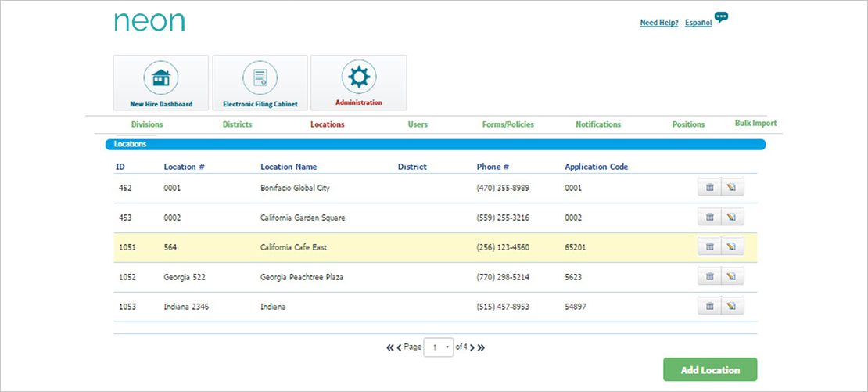Click the Add Location button
Viewport: 868px width, 392px height.
tap(710, 369)
